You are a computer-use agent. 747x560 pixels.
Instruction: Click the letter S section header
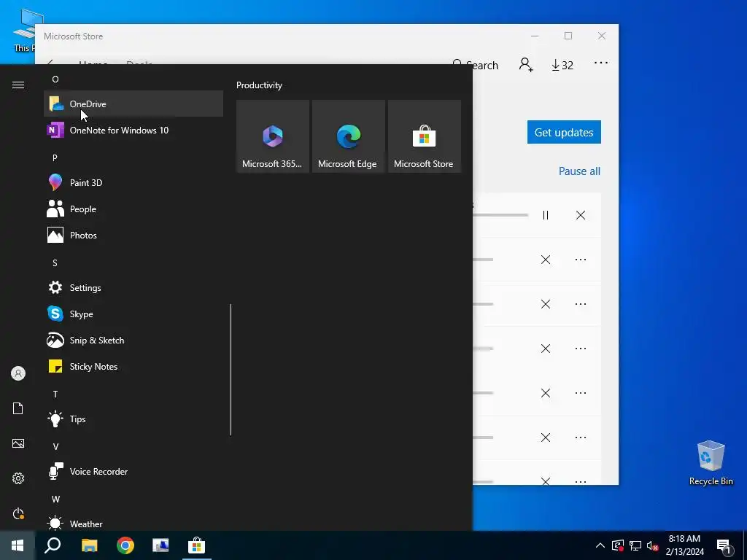click(55, 262)
